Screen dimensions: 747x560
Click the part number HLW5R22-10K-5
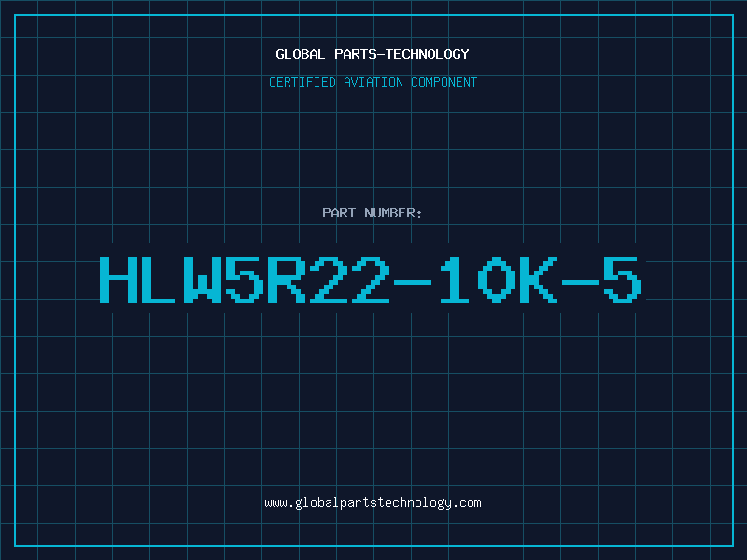tap(371, 280)
